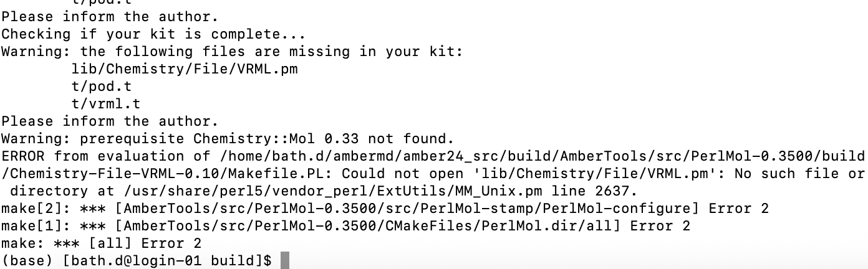This screenshot has height=269, width=868.
Task: Click the terminal cursor block after the prompt
Action: [285, 261]
